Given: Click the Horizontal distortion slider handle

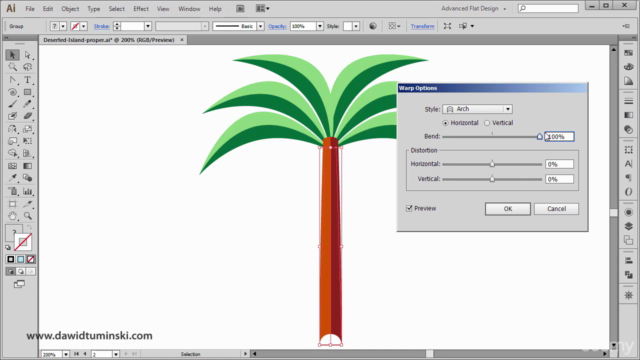Looking at the screenshot, I should point(492,164).
